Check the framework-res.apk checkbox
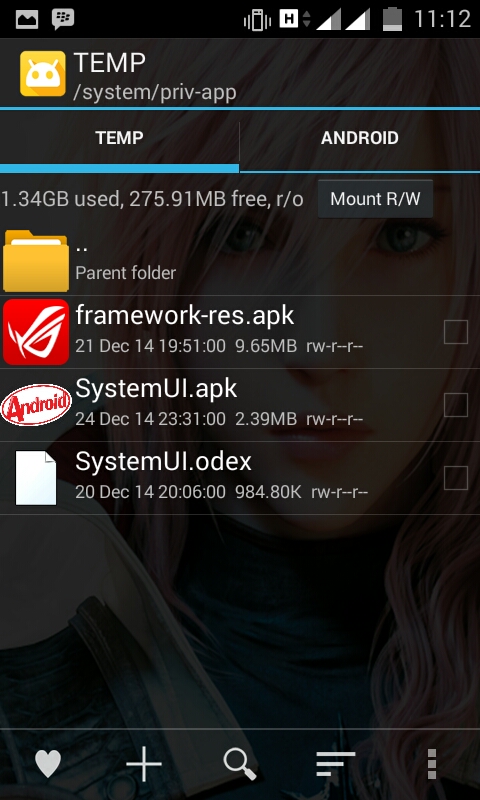The height and width of the screenshot is (800, 480). point(456,332)
